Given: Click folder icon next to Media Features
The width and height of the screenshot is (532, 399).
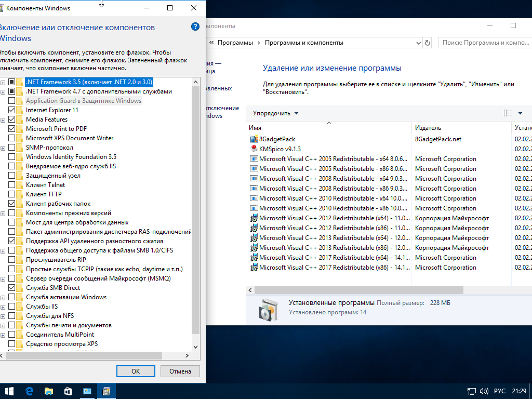Looking at the screenshot, I should tap(19, 119).
